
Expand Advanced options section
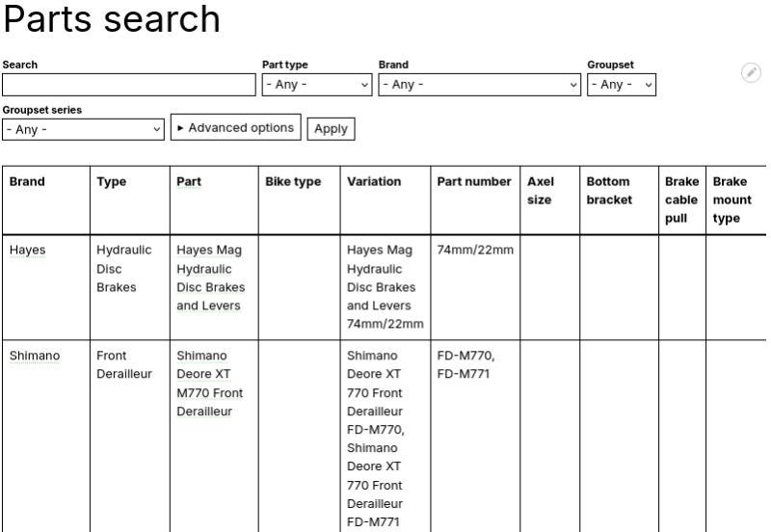(235, 127)
